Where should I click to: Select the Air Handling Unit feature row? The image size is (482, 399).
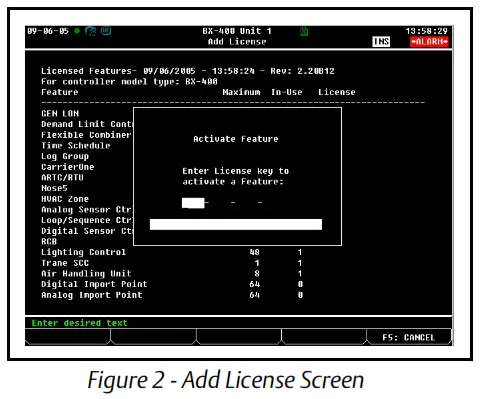[172, 274]
